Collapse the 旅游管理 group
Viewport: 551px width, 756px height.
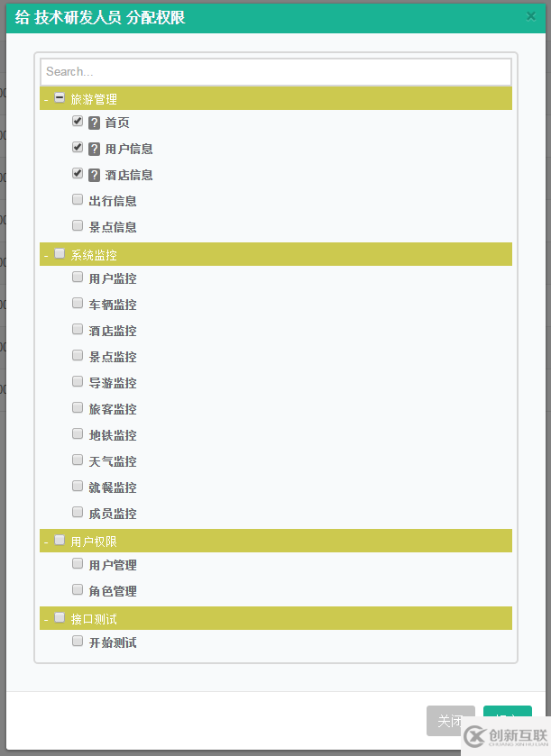pyautogui.click(x=45, y=98)
